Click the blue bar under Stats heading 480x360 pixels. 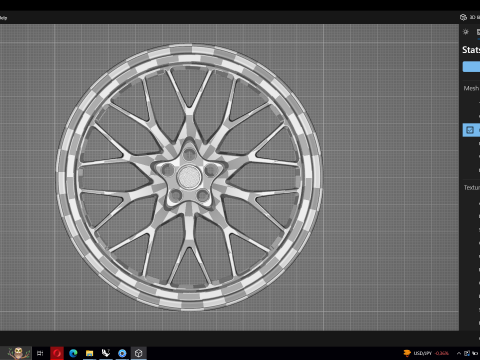(471, 66)
